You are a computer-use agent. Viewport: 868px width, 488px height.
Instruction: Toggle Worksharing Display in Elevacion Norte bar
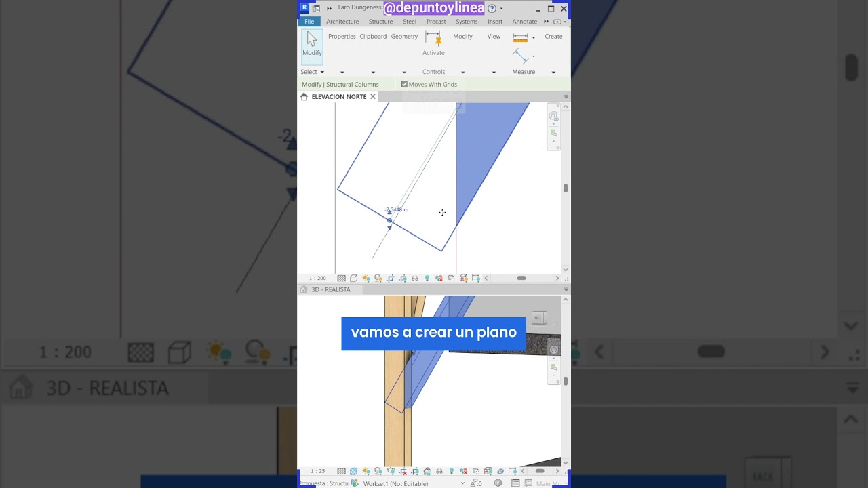point(439,278)
